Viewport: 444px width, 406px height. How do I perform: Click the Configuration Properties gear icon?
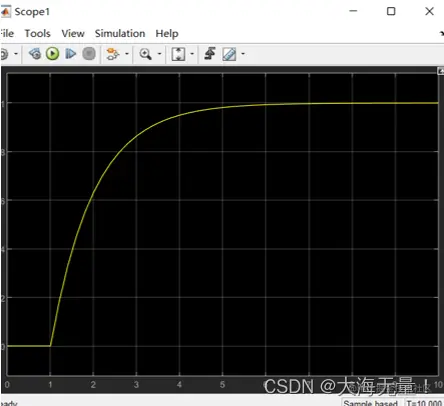[x=4, y=54]
